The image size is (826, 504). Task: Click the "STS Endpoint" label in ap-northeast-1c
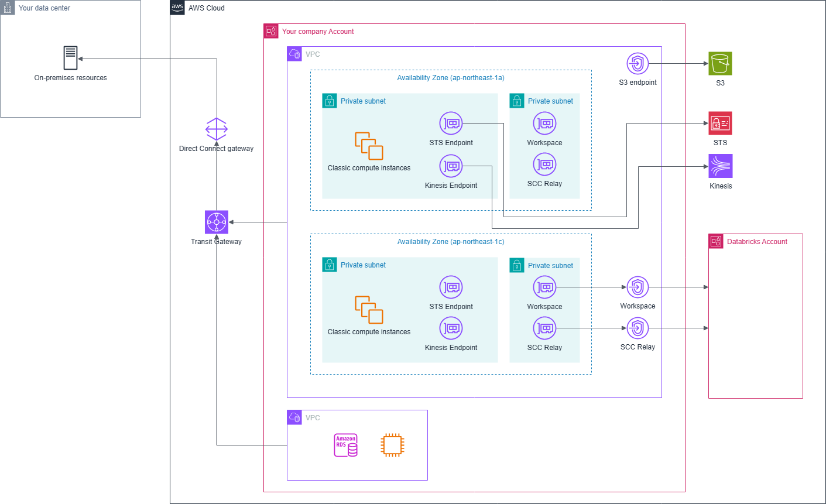pyautogui.click(x=451, y=307)
